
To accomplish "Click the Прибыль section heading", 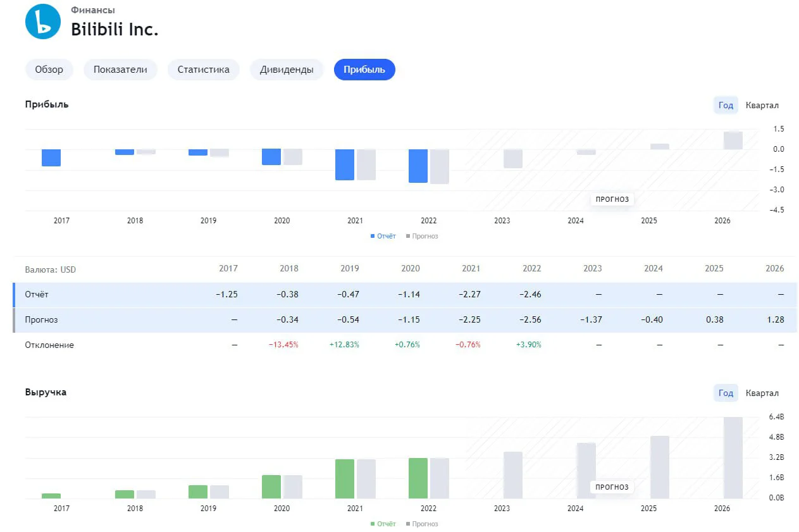I will click(x=47, y=104).
